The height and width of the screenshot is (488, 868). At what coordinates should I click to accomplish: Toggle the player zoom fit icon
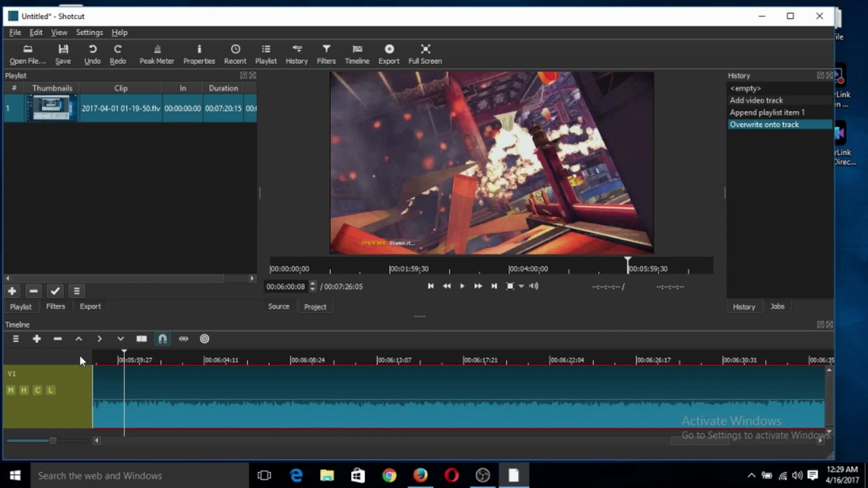(511, 286)
